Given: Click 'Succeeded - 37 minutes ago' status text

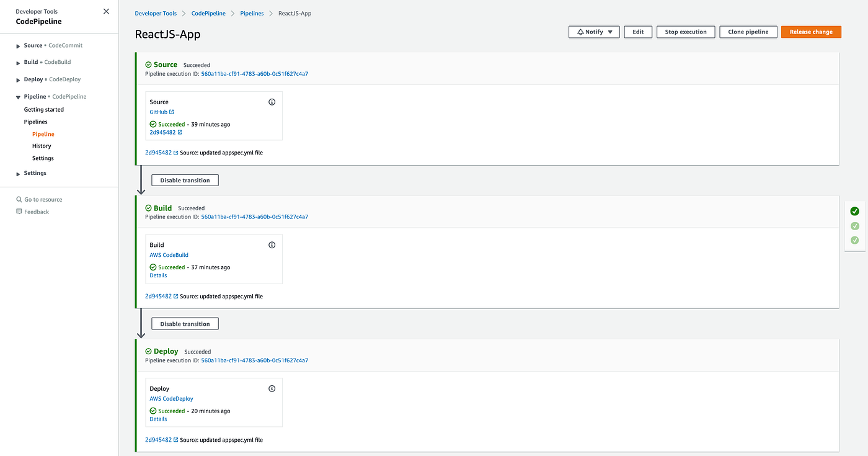Looking at the screenshot, I should tap(190, 267).
